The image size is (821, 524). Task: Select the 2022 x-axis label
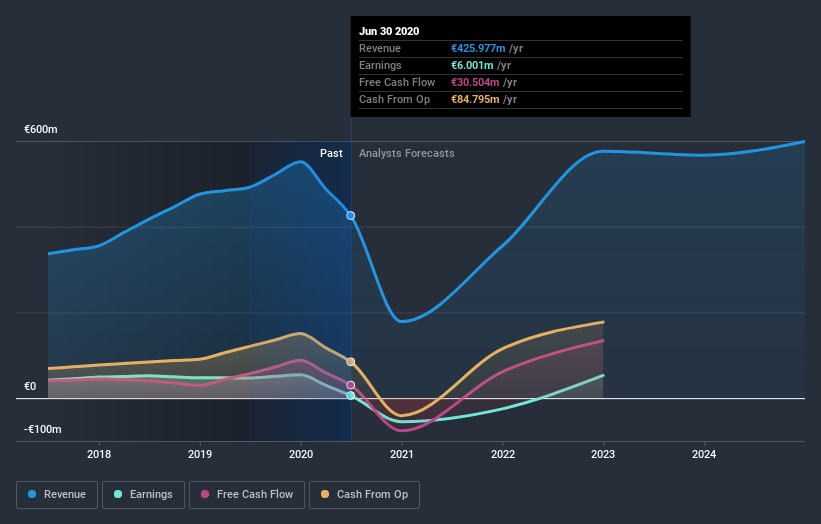[x=503, y=454]
